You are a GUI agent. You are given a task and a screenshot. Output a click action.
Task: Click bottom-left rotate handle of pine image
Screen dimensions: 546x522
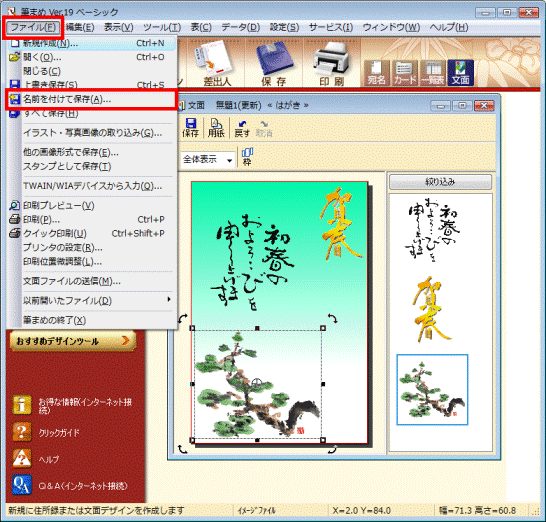pos(182,449)
